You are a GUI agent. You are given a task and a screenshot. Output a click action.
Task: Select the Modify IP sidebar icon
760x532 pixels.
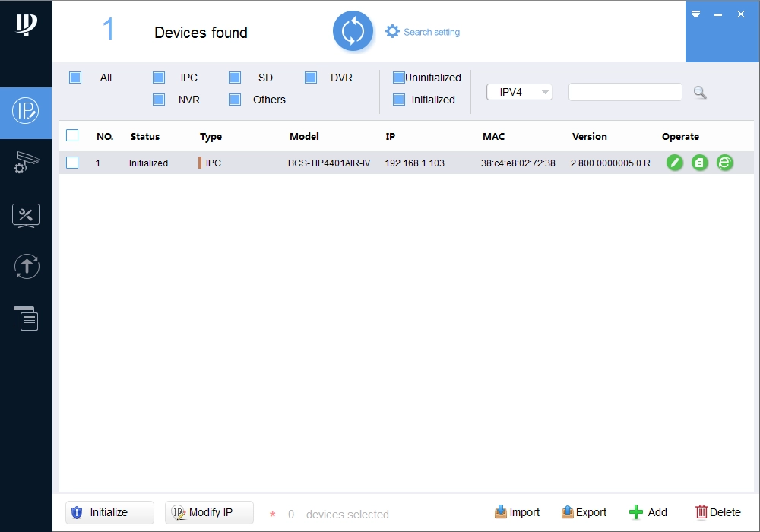[26, 111]
